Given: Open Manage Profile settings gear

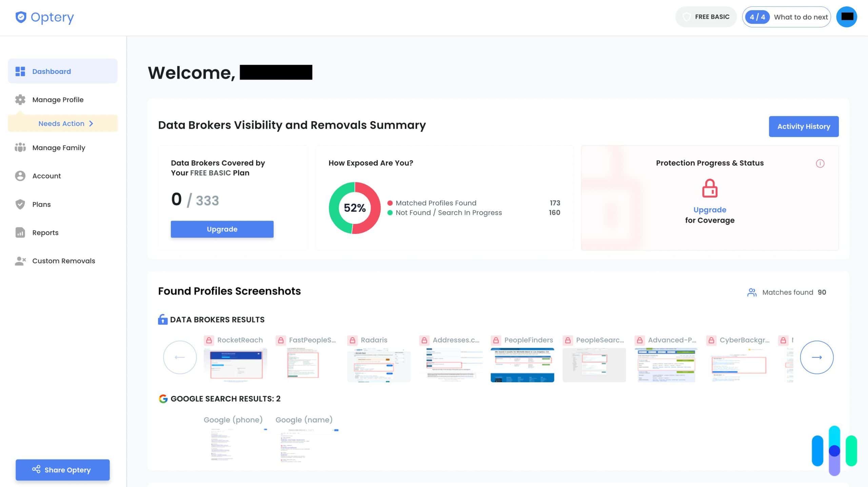Looking at the screenshot, I should [x=20, y=100].
